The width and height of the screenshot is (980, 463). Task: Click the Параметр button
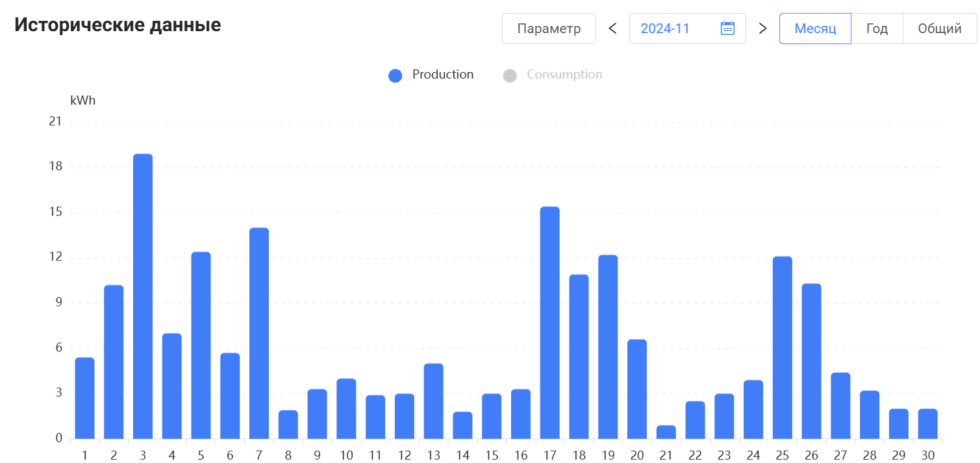549,29
